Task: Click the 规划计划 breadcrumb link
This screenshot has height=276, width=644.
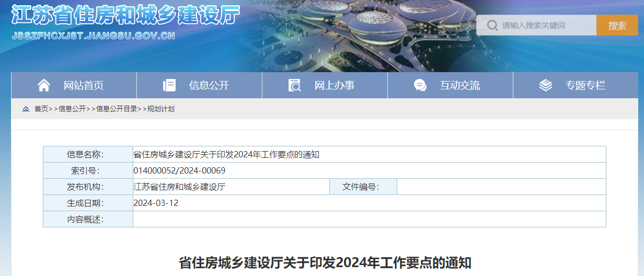Action: click(161, 109)
